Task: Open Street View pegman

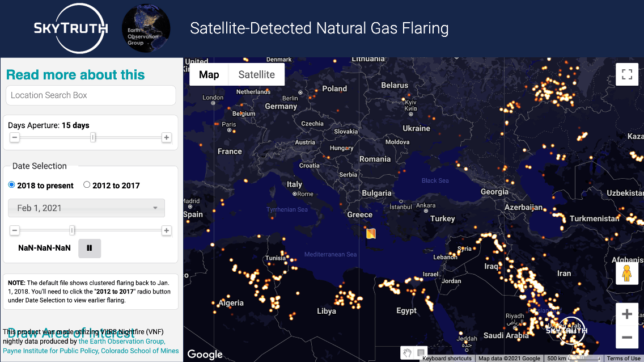Action: click(627, 273)
